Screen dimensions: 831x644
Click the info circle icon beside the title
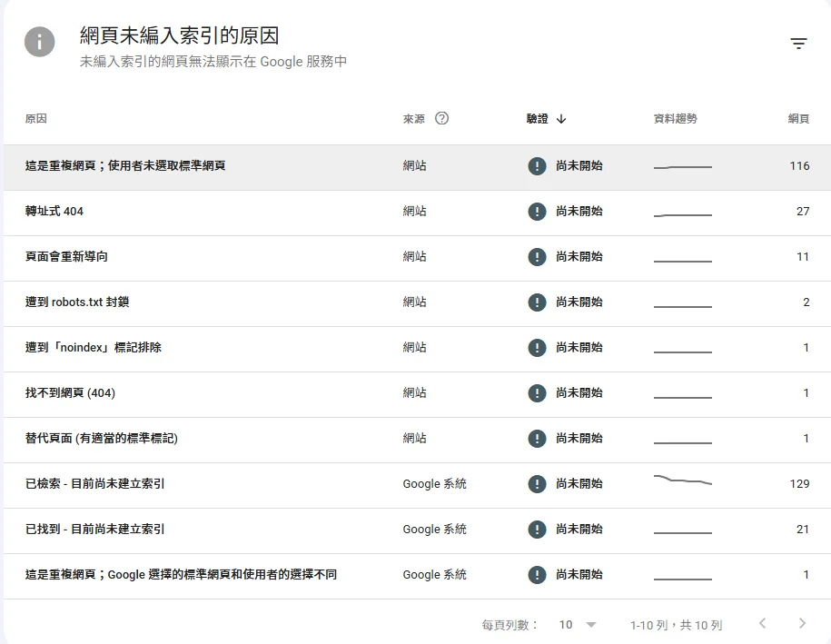click(x=40, y=42)
